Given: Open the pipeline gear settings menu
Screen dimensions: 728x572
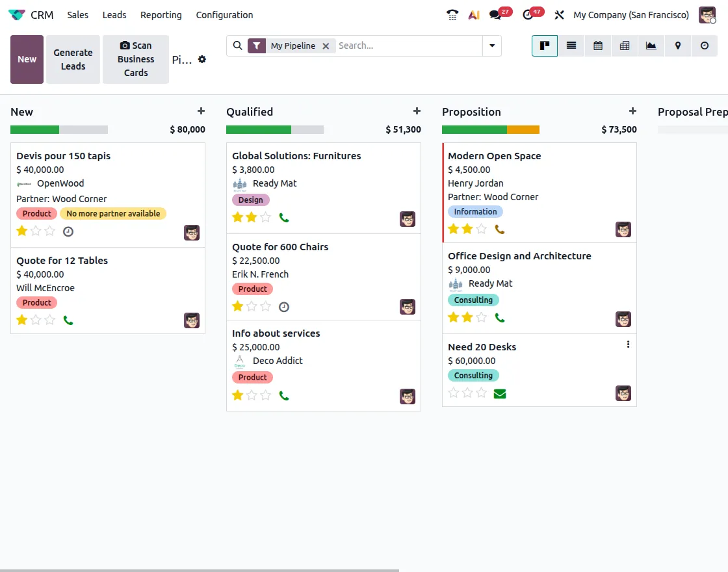Looking at the screenshot, I should [201, 59].
